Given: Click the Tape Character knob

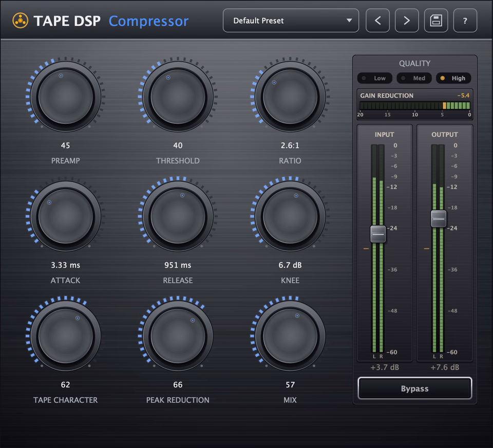Looking at the screenshot, I should click(x=65, y=335).
